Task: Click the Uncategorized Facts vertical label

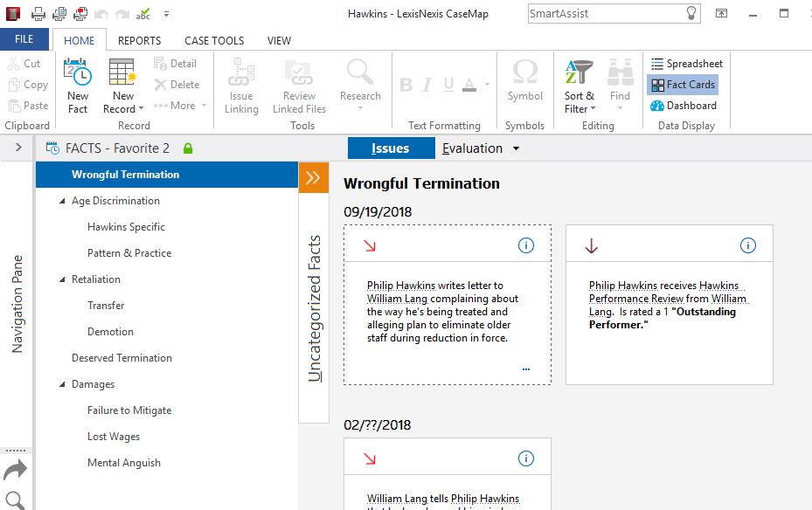Action: [315, 309]
